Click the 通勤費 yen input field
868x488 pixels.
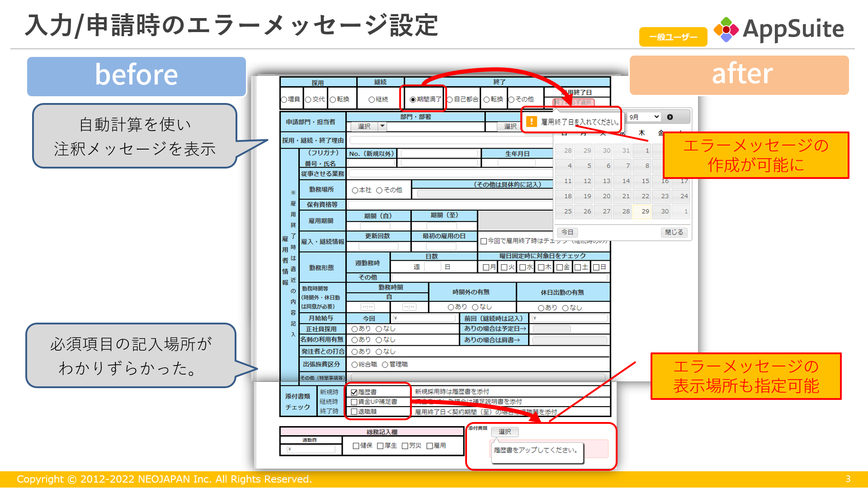(x=311, y=450)
